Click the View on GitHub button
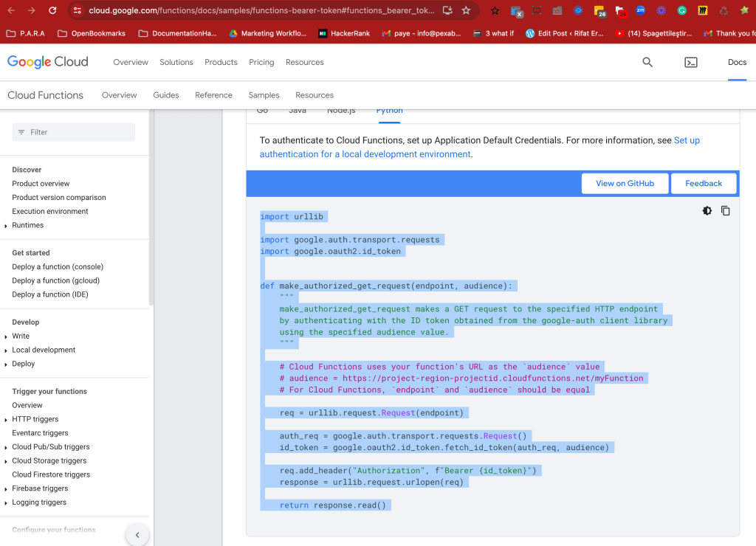Viewport: 756px width, 546px height. tap(625, 183)
